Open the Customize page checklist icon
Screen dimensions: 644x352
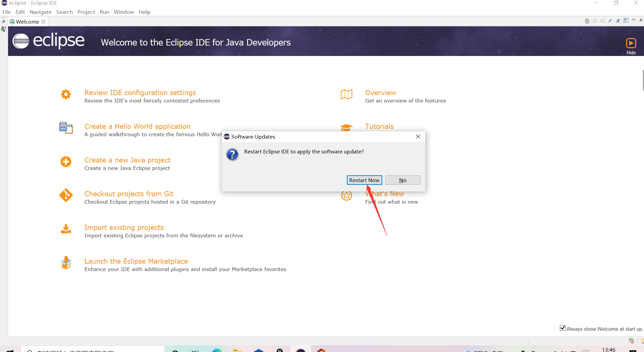[x=626, y=21]
